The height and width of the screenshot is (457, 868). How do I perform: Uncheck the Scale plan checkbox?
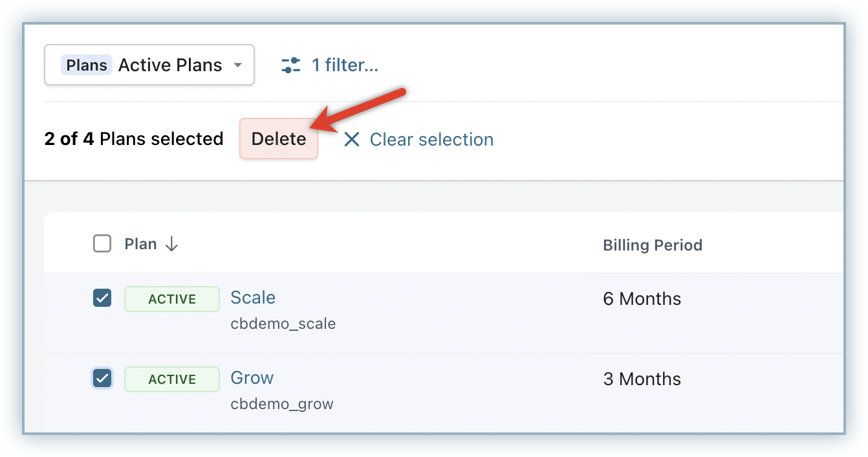tap(102, 298)
